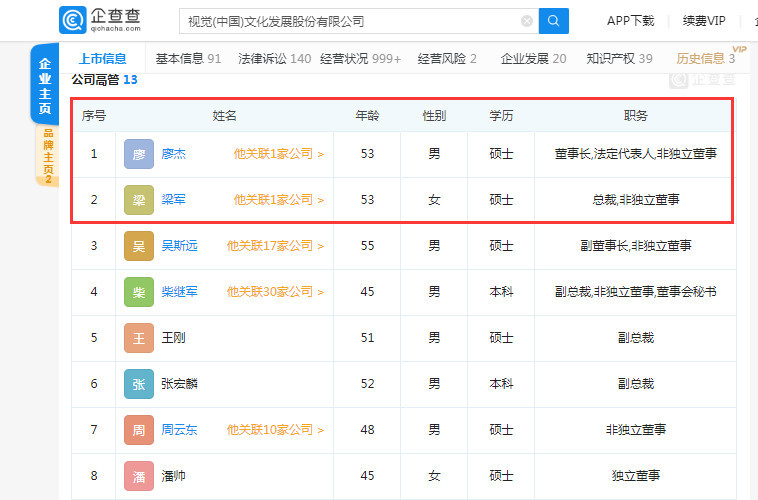Switch to 法律诉讼 140 tab
The width and height of the screenshot is (758, 500).
275,59
